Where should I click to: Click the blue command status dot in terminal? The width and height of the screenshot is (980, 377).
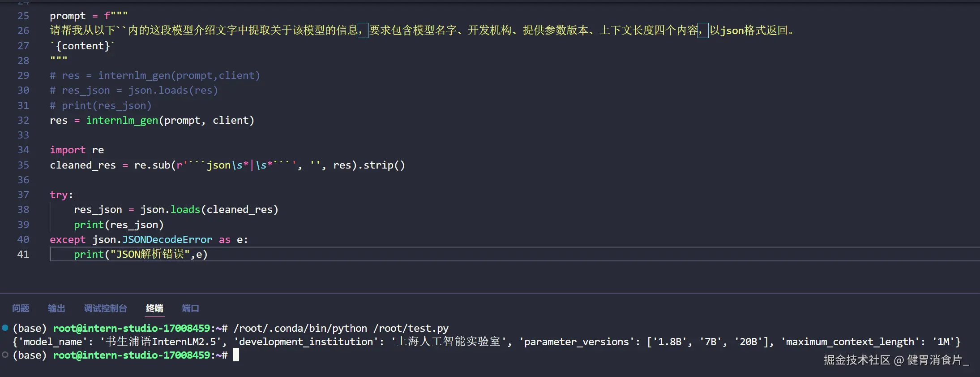[x=5, y=328]
